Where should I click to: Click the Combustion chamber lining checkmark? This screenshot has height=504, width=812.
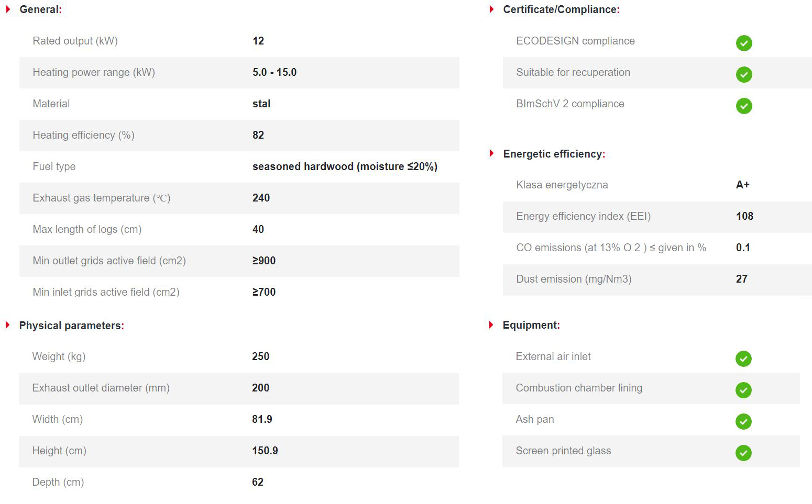pos(743,390)
